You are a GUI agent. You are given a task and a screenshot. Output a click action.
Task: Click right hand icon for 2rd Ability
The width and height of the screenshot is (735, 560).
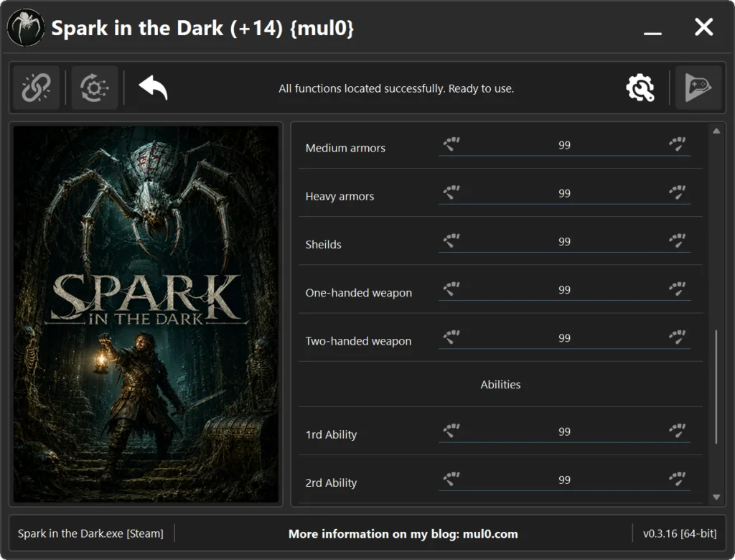(x=678, y=479)
